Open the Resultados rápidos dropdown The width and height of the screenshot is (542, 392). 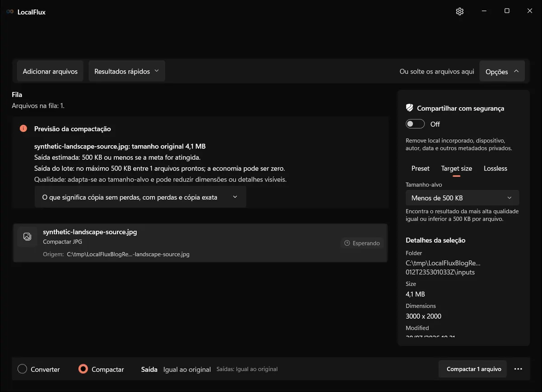[126, 71]
